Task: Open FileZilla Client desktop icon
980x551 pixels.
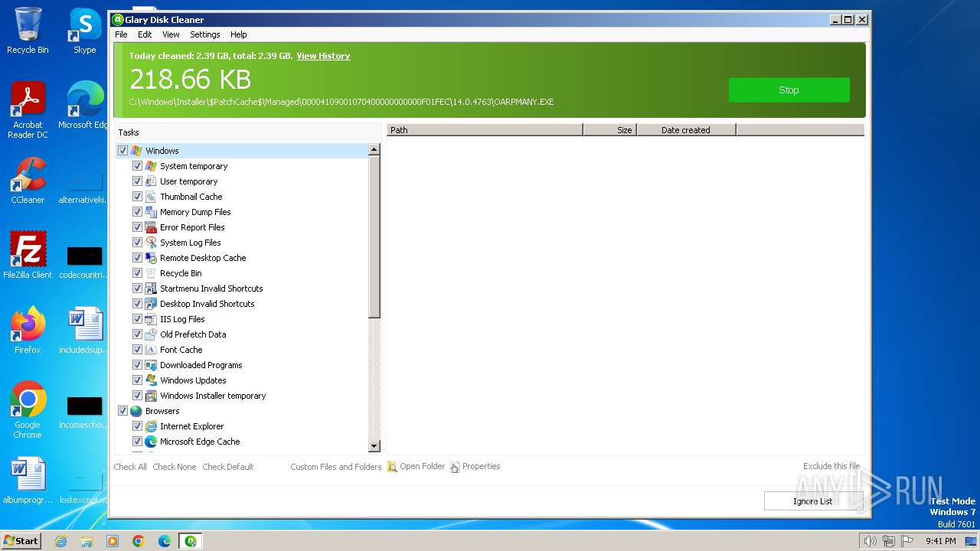Action: tap(28, 256)
